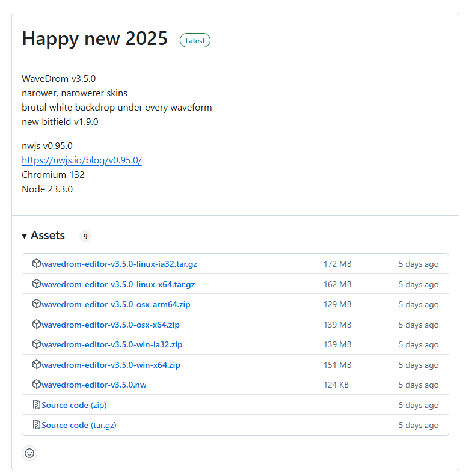Download wavedrom-editor-v3.5.0.nw file

point(94,385)
